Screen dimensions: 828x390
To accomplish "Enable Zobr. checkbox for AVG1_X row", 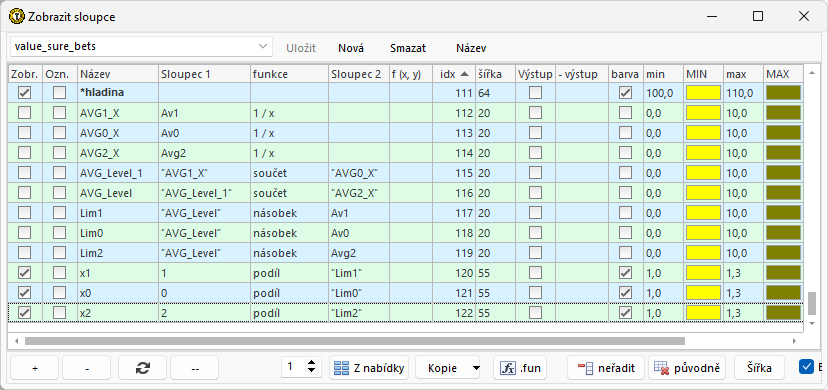I will pyautogui.click(x=24, y=113).
